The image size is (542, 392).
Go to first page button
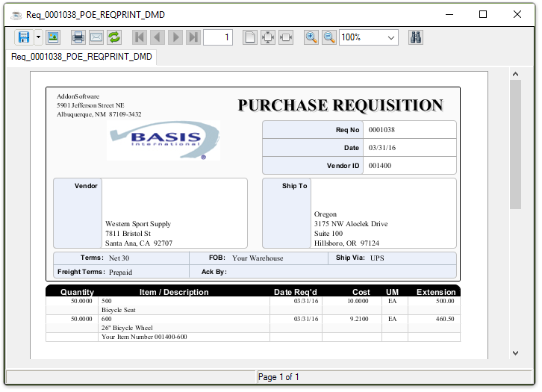(x=140, y=37)
